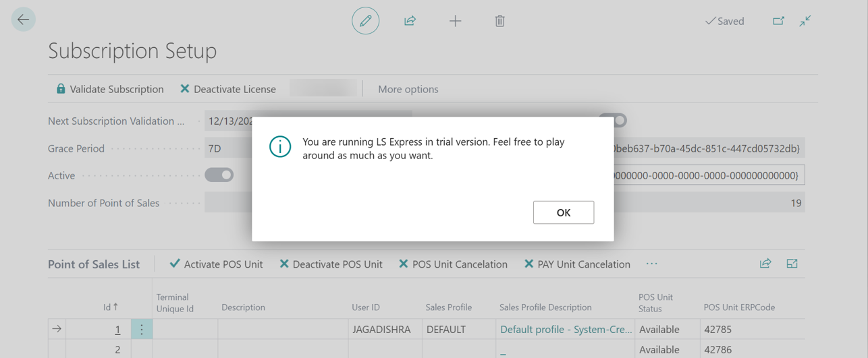Toggle the switch behind the dialog's top-right corner
The height and width of the screenshot is (358, 868).
pyautogui.click(x=613, y=121)
